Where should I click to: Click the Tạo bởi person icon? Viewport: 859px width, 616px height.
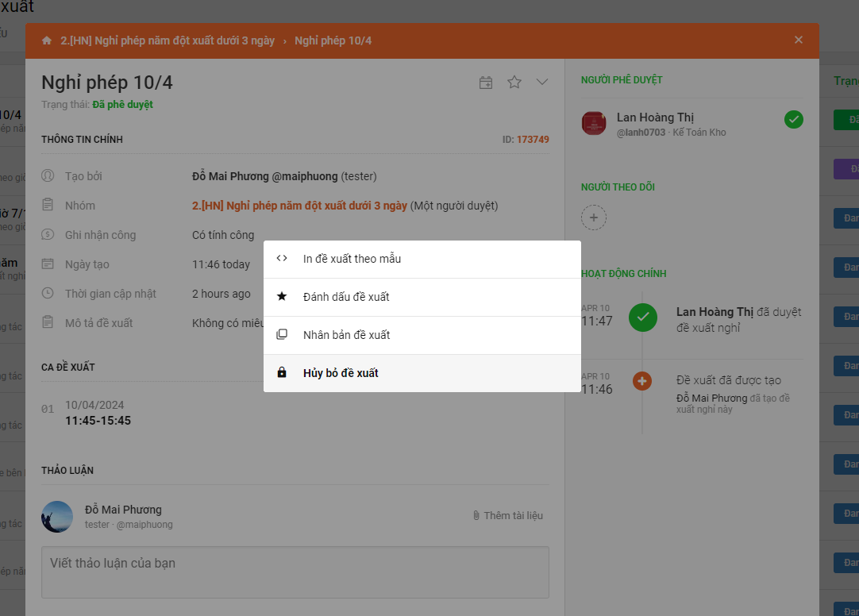click(x=48, y=175)
